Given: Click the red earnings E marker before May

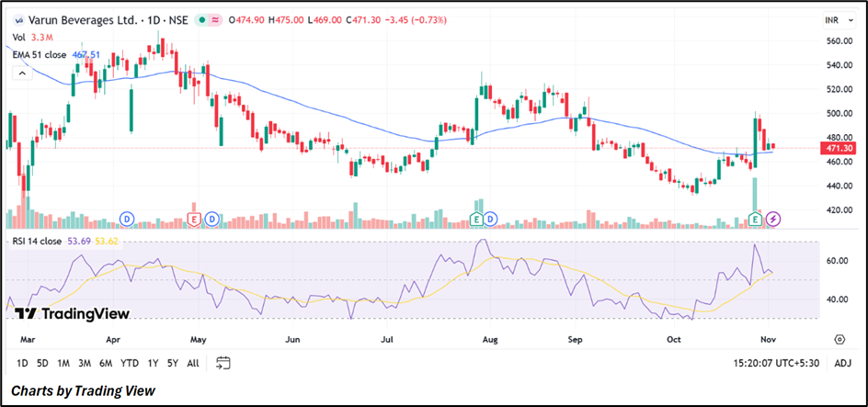Looking at the screenshot, I should (x=194, y=219).
